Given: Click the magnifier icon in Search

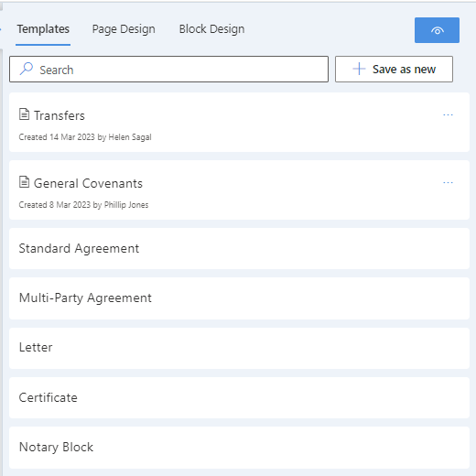Looking at the screenshot, I should (x=27, y=69).
